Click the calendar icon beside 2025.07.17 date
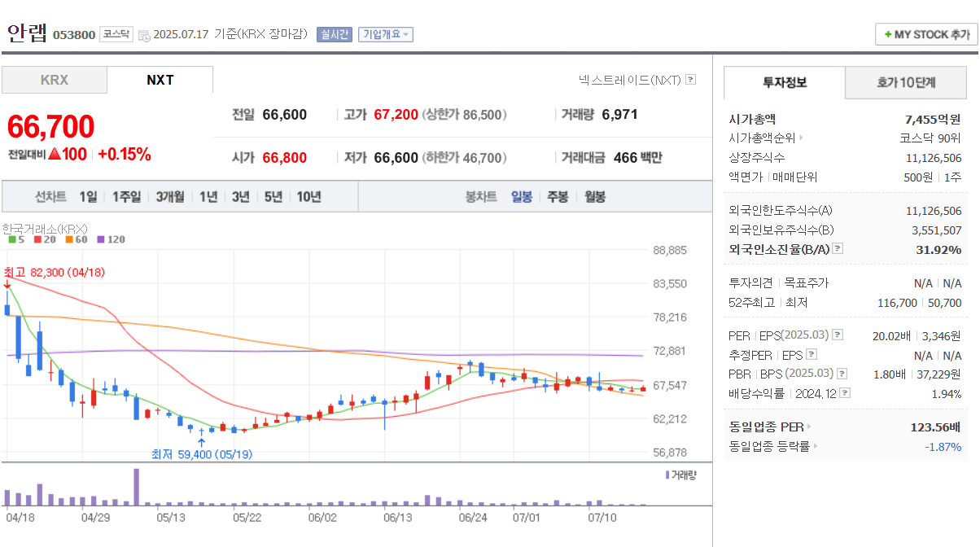The height and width of the screenshot is (547, 980). pos(144,35)
